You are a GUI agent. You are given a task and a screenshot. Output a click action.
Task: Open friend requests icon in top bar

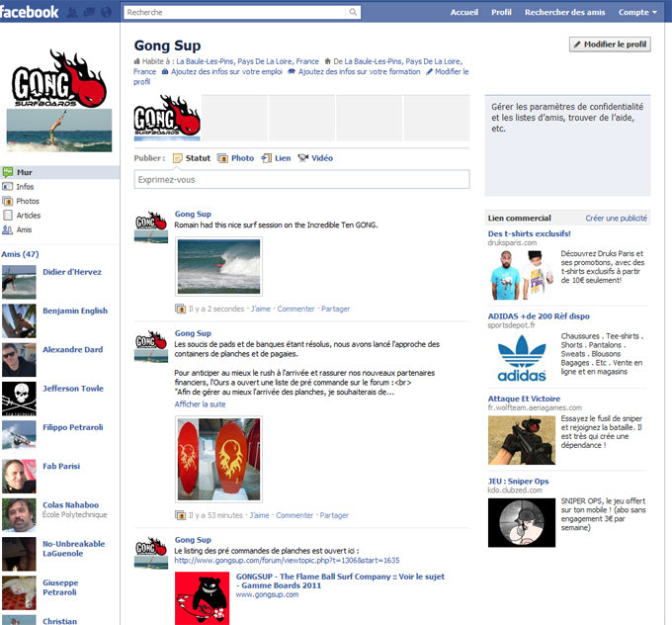[72, 12]
